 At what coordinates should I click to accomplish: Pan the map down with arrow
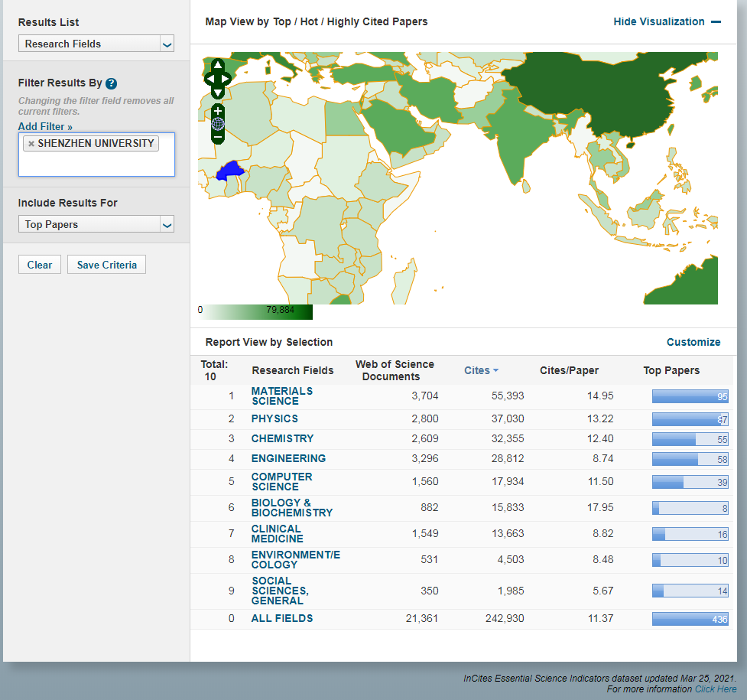coord(218,93)
